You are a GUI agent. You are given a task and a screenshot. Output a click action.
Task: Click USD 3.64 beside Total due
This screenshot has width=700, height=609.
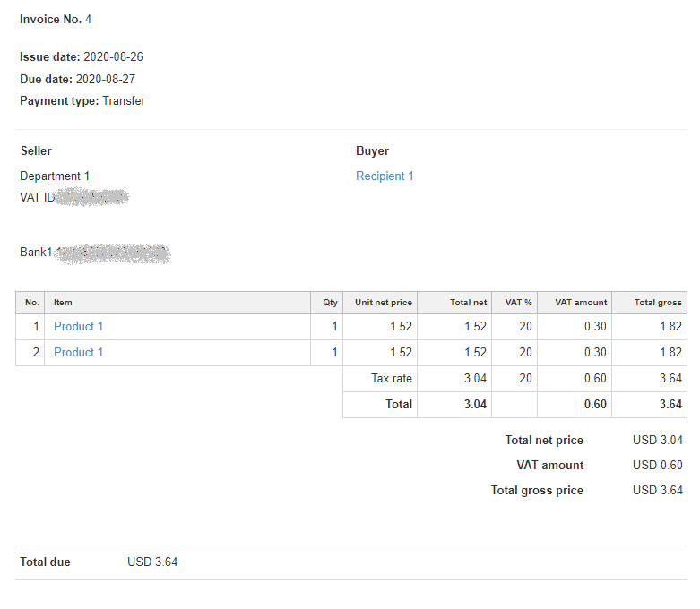(152, 562)
